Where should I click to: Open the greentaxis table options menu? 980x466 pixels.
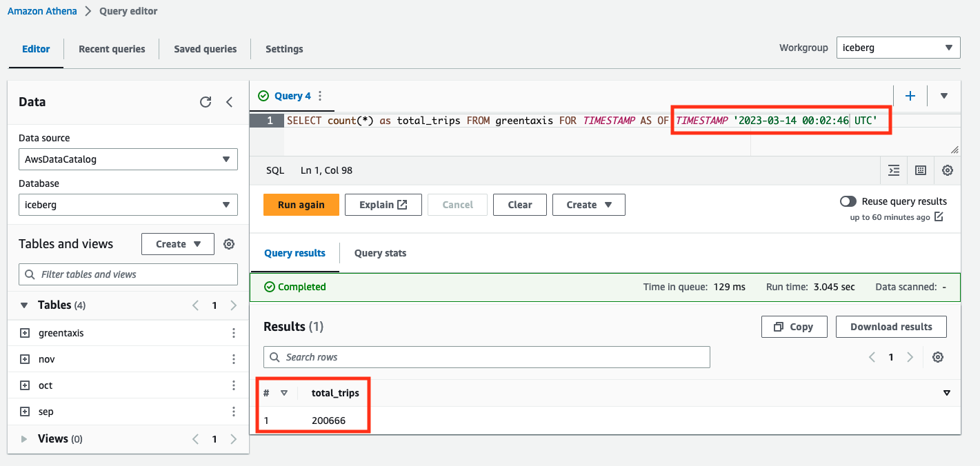(x=234, y=332)
